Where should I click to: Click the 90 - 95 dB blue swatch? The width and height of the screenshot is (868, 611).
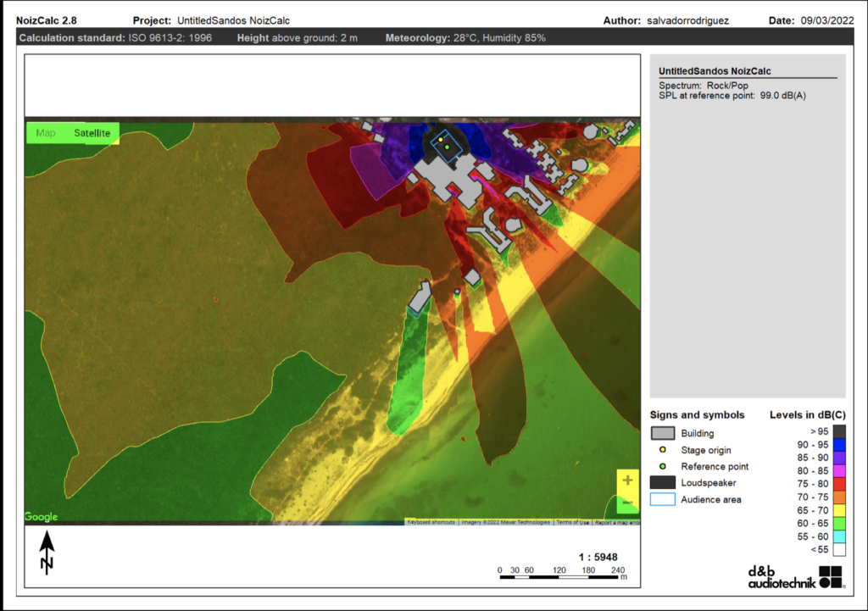click(838, 444)
